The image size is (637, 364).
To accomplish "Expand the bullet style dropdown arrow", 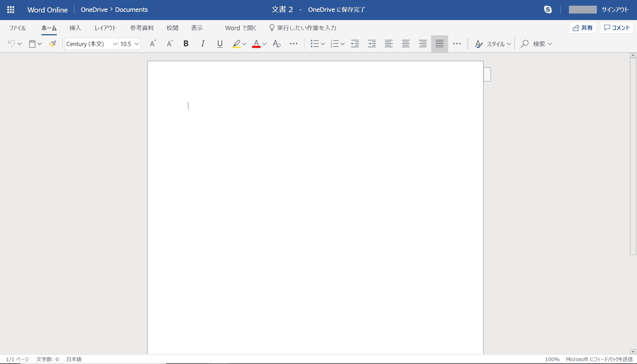I will 323,44.
